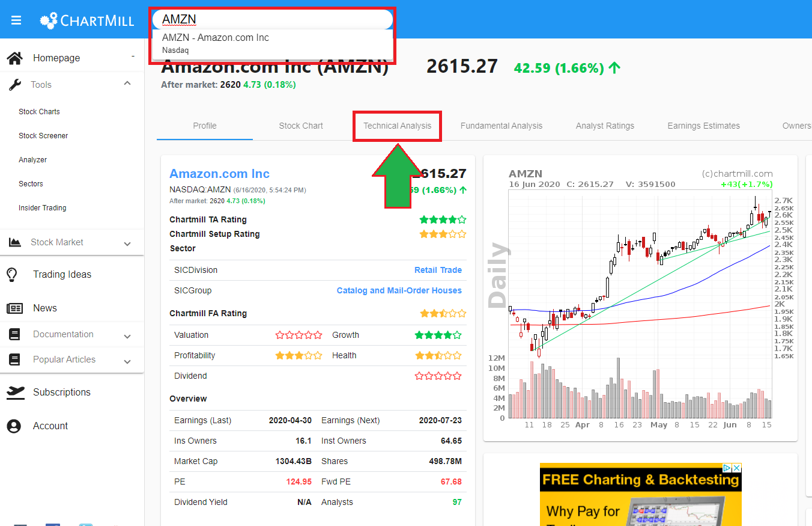Click the Ins Owners value 16.1
Viewport: 812px width, 526px height.
pyautogui.click(x=304, y=441)
